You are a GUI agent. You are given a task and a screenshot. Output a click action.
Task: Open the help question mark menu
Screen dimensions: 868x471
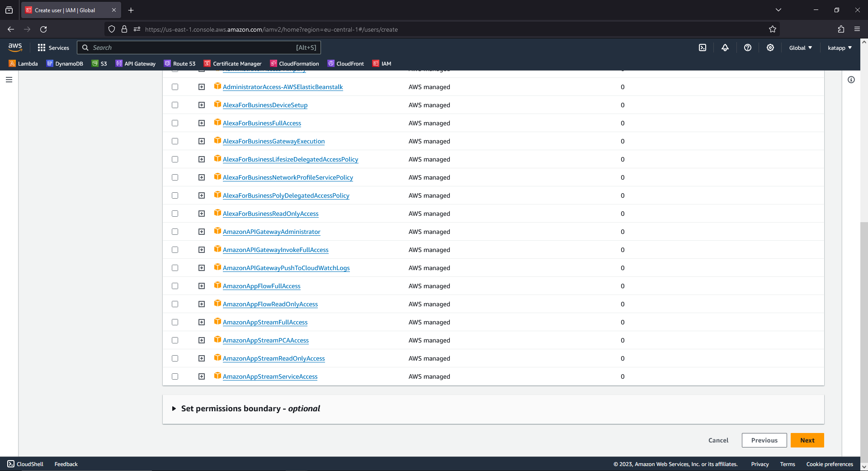[748, 48]
